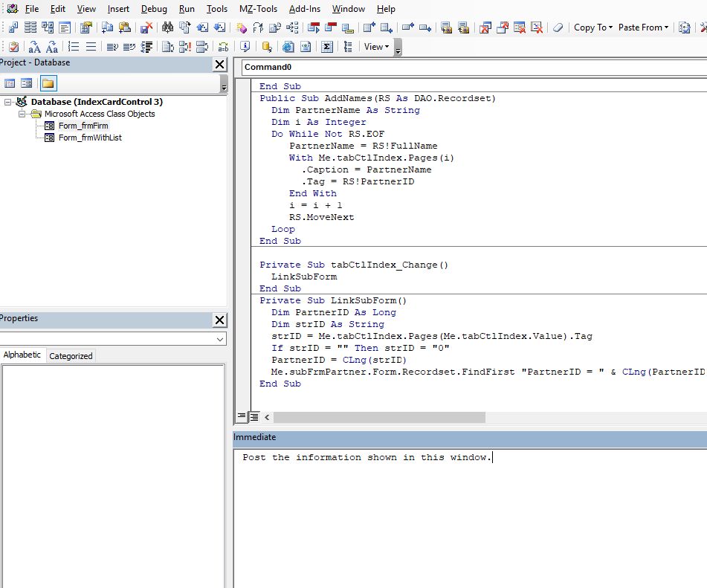Open the Paste From dropdown button
The width and height of the screenshot is (707, 588).
pos(643,28)
